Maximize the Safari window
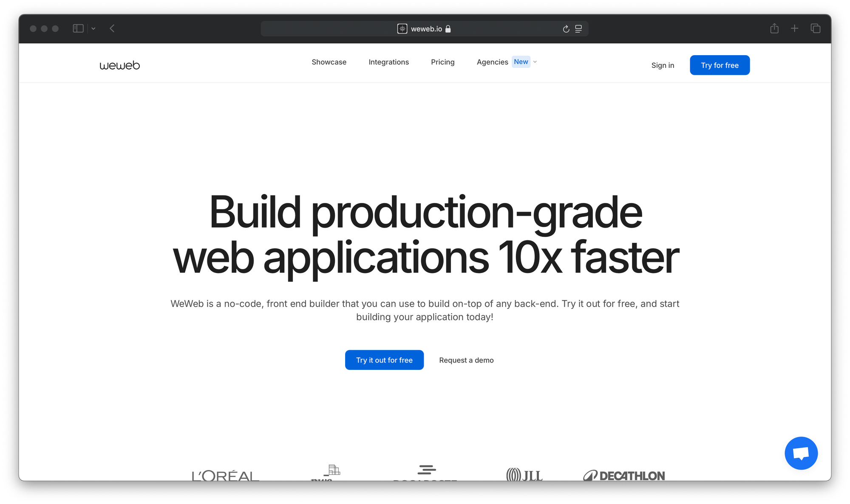This screenshot has width=850, height=504. click(x=55, y=28)
